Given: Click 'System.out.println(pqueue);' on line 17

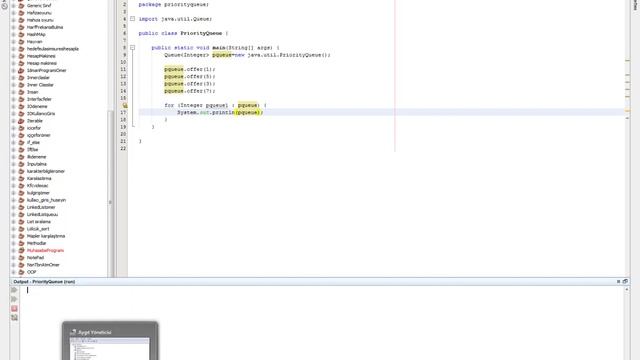Looking at the screenshot, I should 220,112.
